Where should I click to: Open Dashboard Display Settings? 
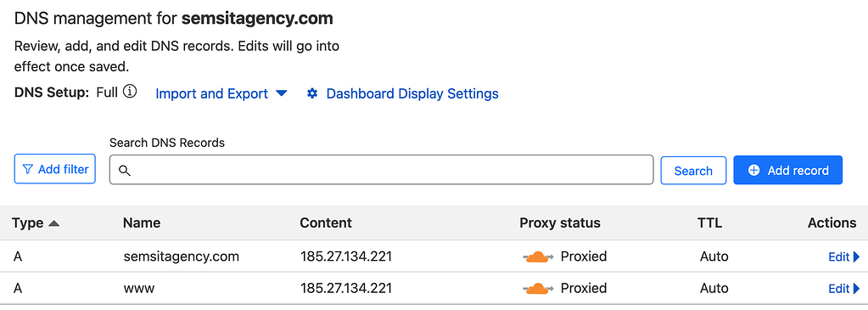[x=402, y=93]
